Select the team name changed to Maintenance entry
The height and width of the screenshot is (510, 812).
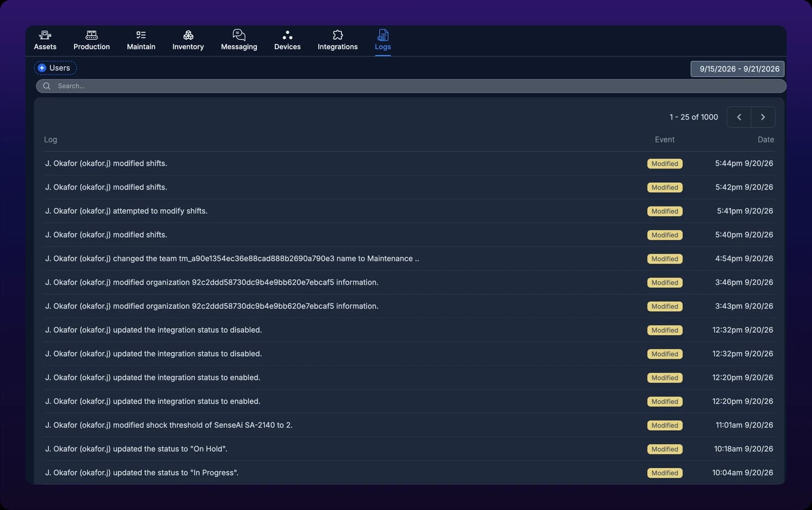(408, 258)
